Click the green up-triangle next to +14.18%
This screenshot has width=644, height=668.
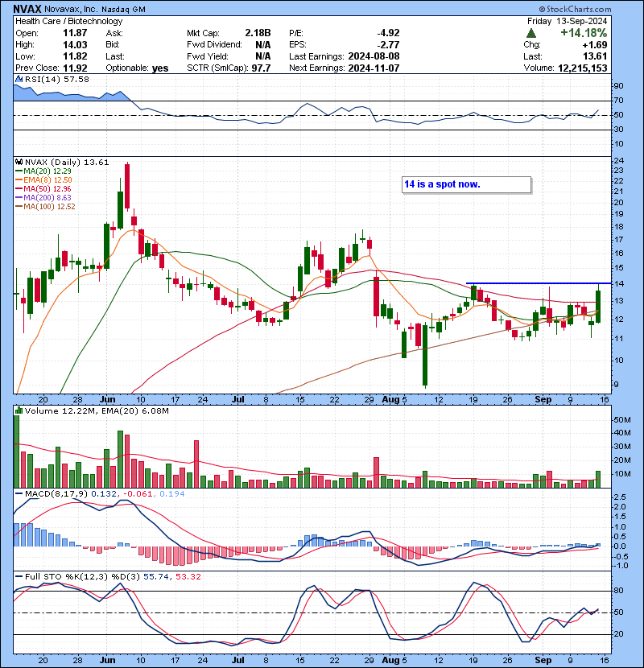tap(531, 33)
